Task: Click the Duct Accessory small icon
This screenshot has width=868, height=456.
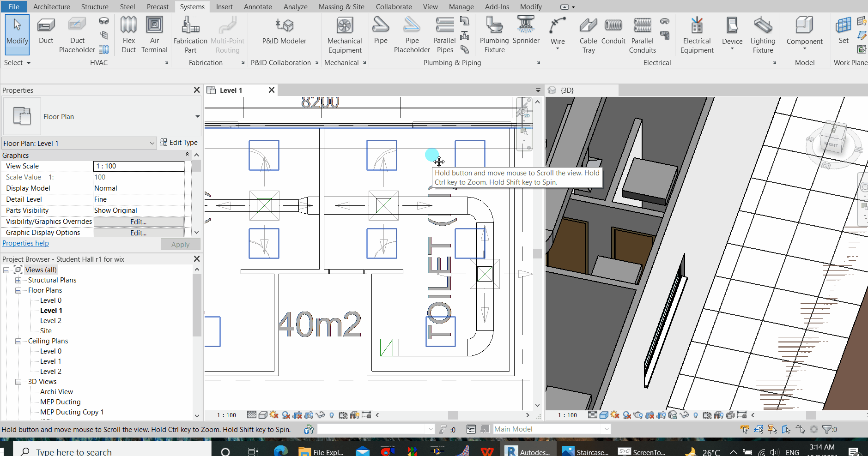Action: tap(104, 35)
